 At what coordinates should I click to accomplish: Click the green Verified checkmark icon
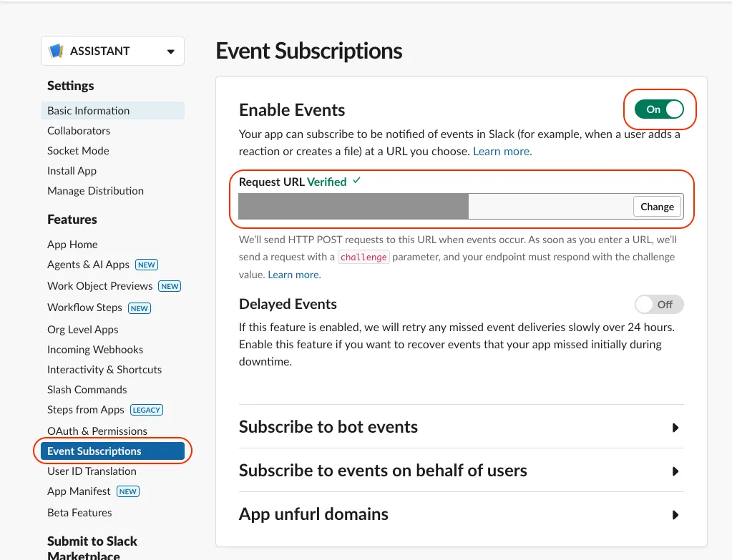coord(356,181)
